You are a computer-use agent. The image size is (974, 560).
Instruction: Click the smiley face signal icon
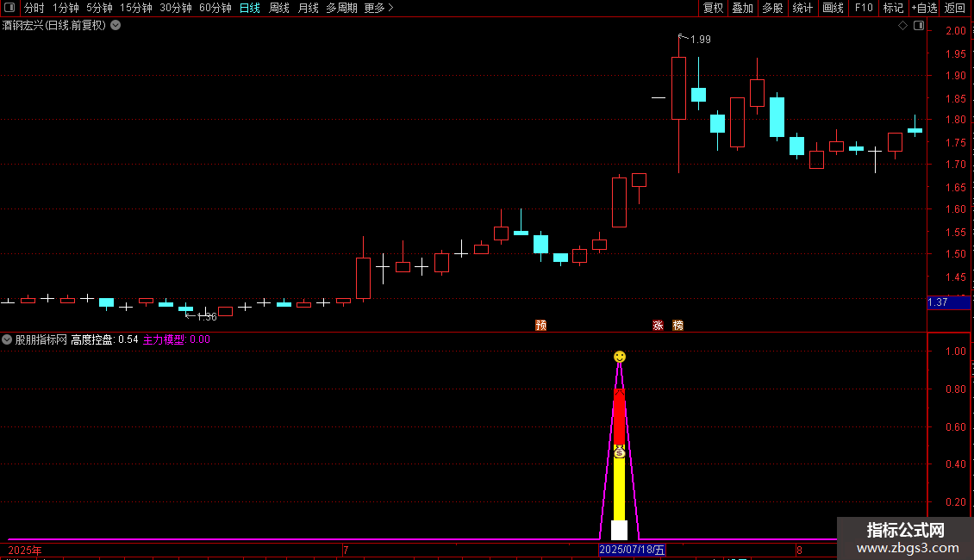[x=620, y=357]
